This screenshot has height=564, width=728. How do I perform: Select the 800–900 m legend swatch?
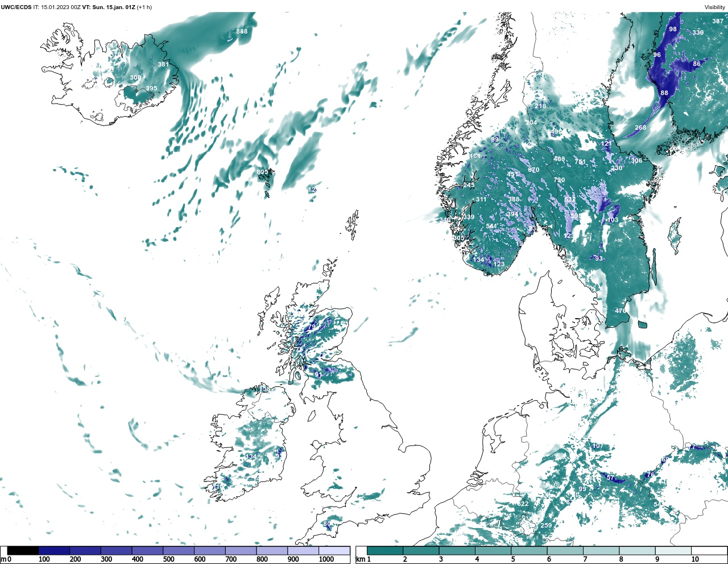271,550
